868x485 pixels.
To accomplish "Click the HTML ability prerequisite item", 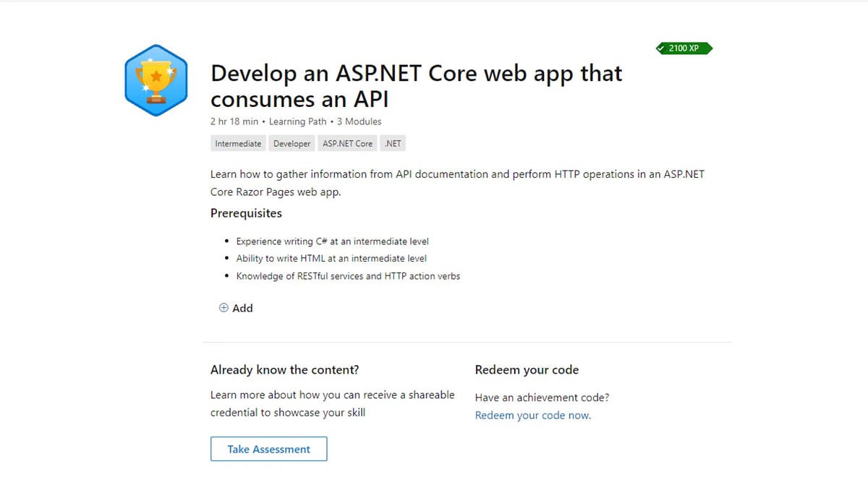I will pos(331,259).
